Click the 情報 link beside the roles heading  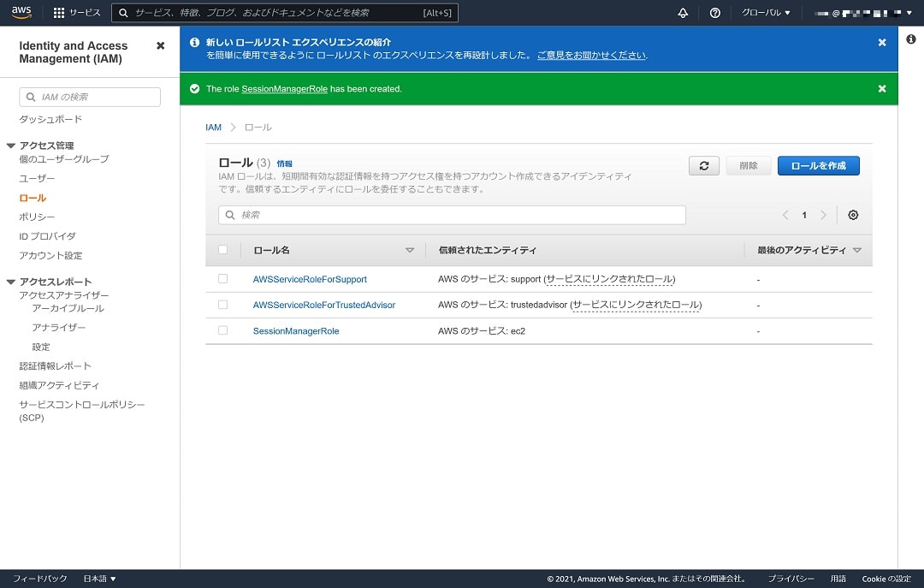[285, 163]
